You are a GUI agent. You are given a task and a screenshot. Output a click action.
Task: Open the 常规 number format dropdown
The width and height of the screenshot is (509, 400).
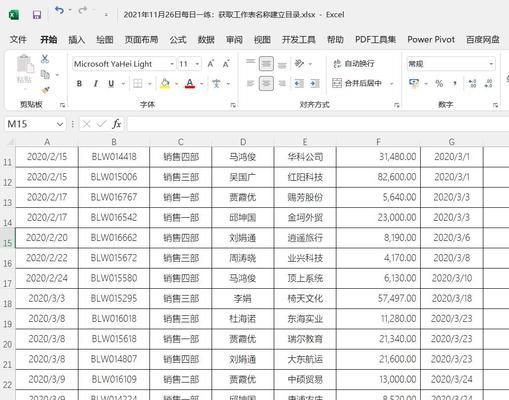click(x=491, y=64)
